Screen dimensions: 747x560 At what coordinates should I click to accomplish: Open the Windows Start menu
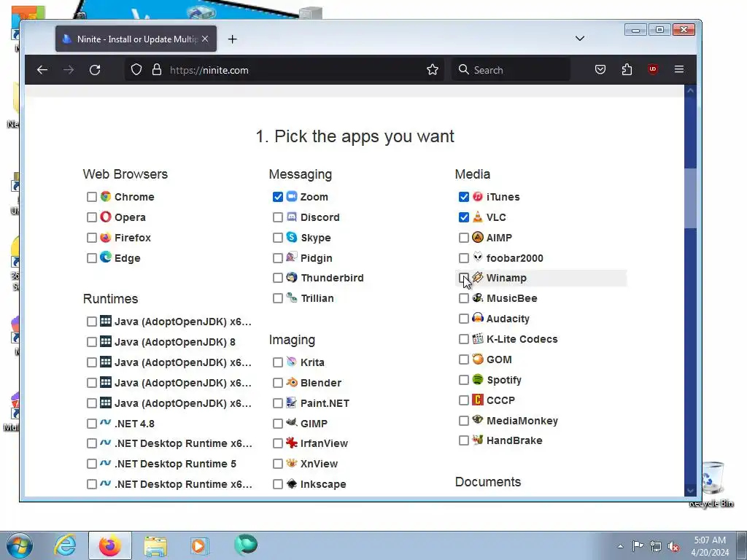pyautogui.click(x=20, y=545)
